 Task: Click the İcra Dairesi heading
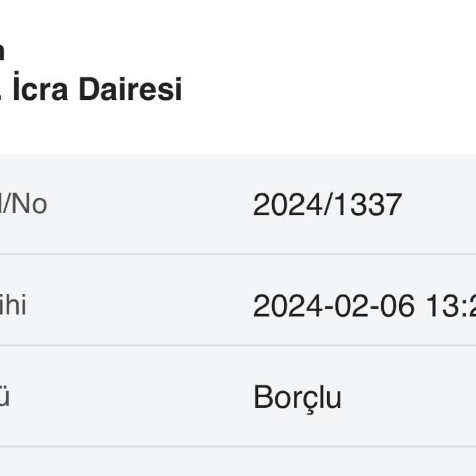pos(93,89)
